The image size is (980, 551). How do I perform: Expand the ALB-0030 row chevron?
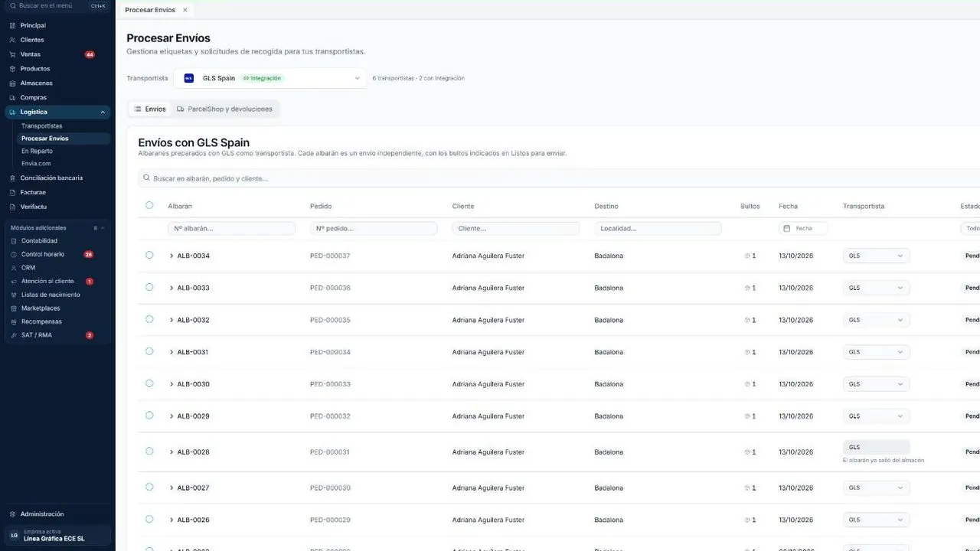171,384
